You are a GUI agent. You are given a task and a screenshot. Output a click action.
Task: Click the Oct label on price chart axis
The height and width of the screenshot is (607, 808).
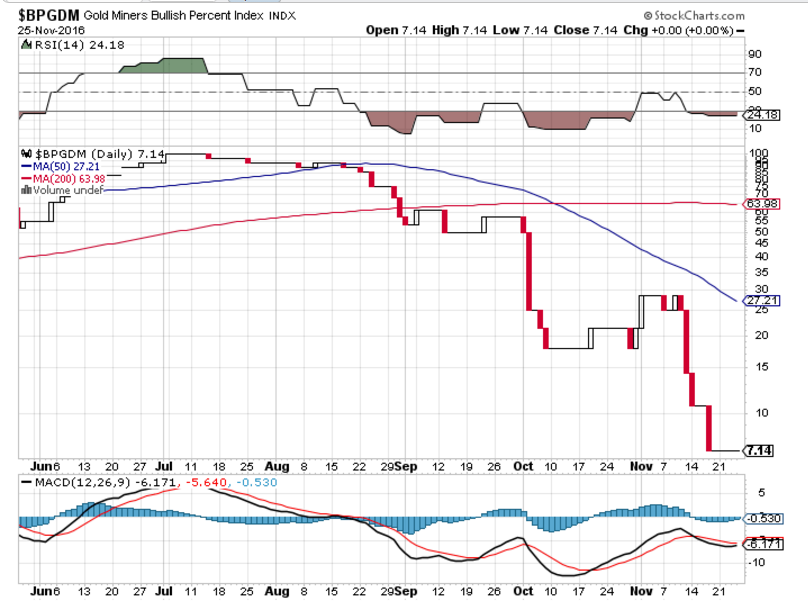click(524, 466)
